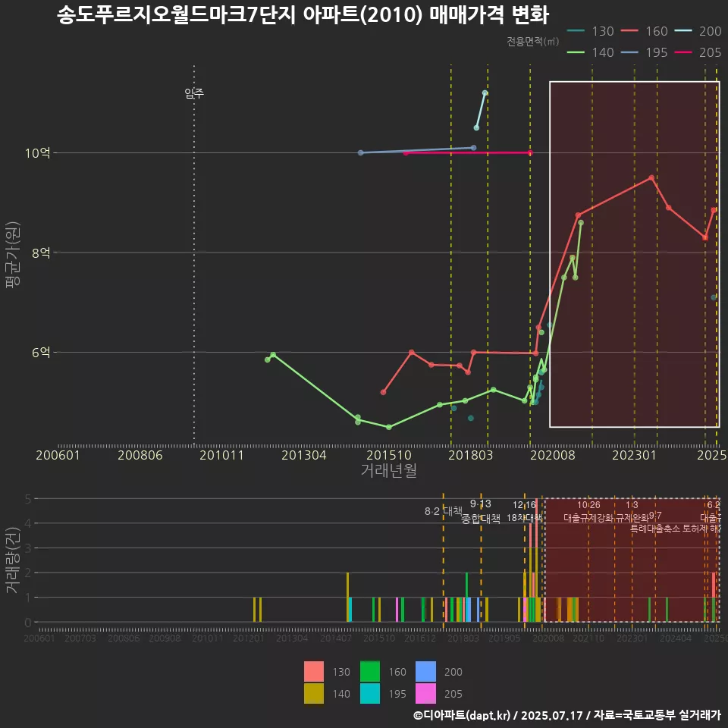Screen dimensions: 728x728
Task: Click the 12·16 18차대책 policy annotation
Action: 524,511
